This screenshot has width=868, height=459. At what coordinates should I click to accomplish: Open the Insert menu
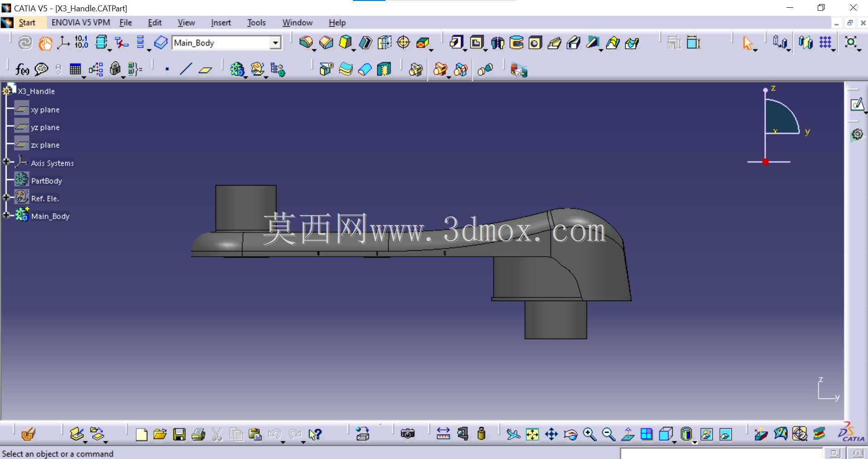point(221,23)
